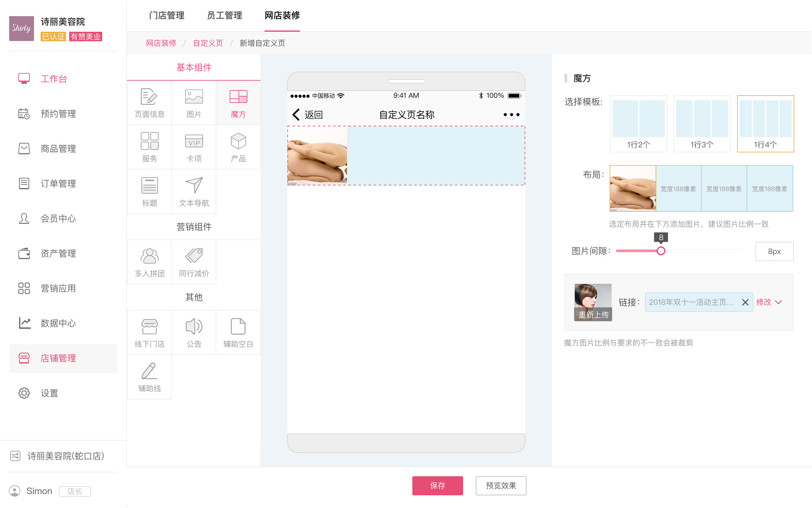Add the 图片 image component
This screenshot has width=812, height=508.
[x=194, y=103]
